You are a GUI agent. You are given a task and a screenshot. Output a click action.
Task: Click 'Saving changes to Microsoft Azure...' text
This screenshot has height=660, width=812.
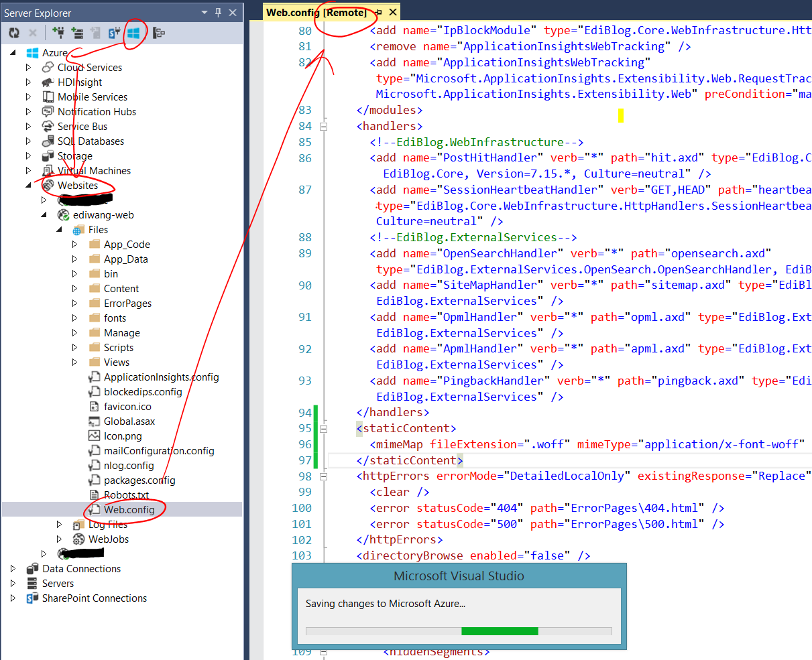[386, 604]
